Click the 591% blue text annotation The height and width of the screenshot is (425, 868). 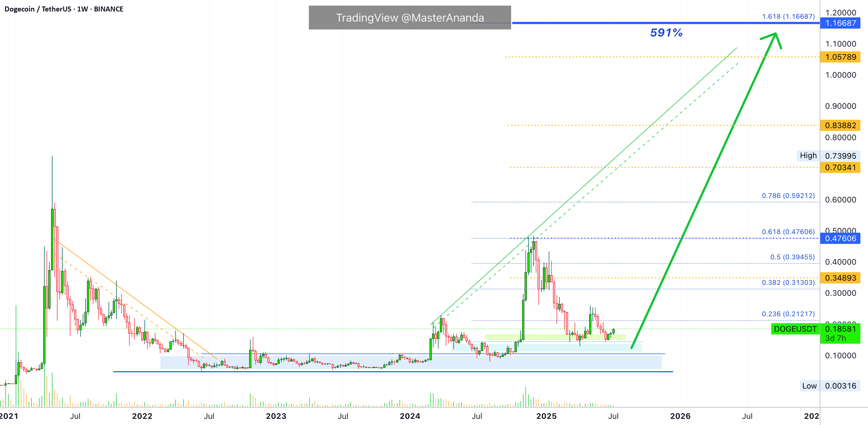[x=666, y=33]
